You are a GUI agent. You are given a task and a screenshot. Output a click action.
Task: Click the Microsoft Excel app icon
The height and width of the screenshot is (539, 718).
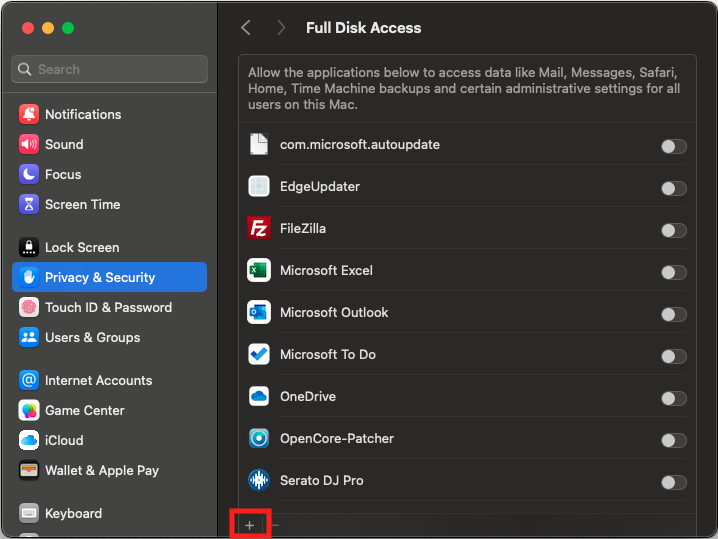259,270
